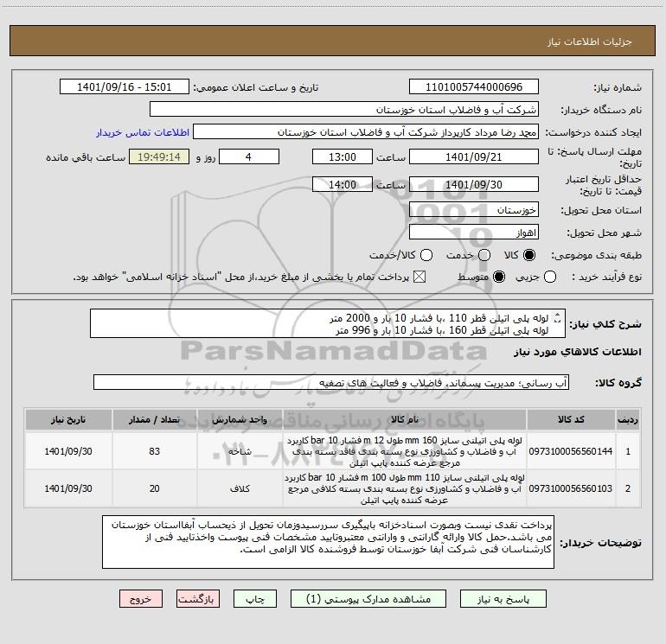Click the شهر محل تحویل field اهواز
666x644 pixels.
pyautogui.click(x=474, y=233)
